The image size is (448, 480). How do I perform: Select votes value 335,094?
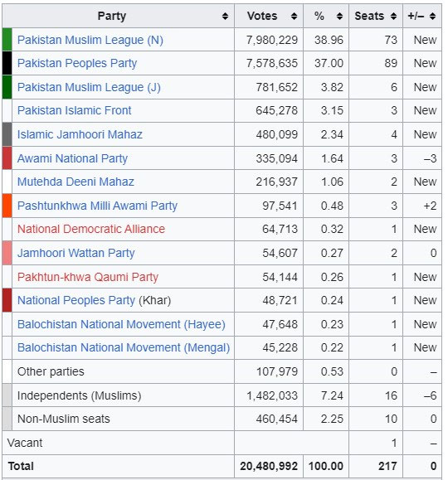277,158
